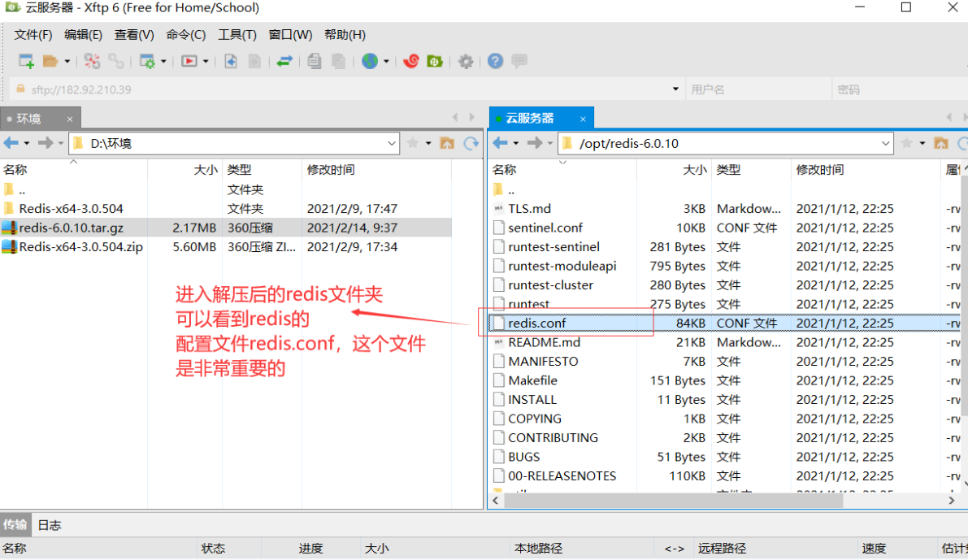Sort remote files by 大小 column

674,170
